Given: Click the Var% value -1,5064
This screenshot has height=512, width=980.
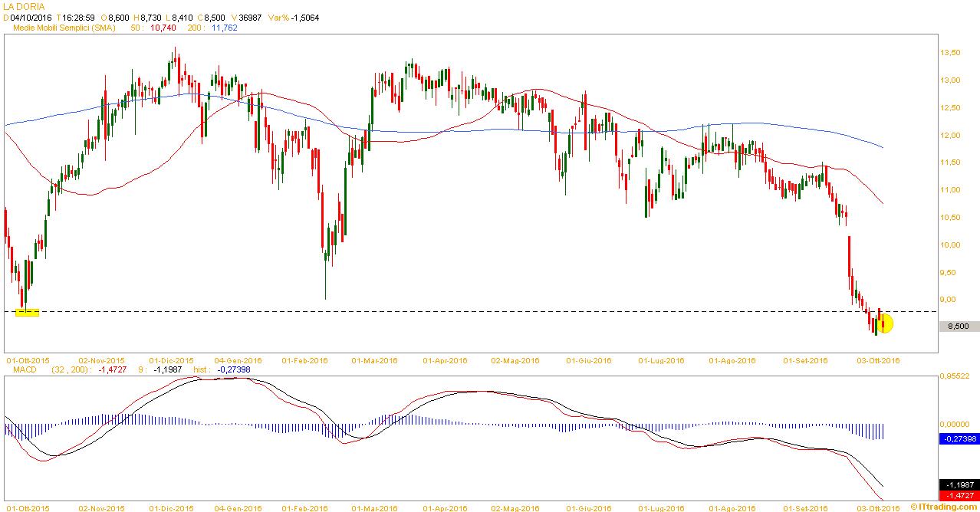Looking at the screenshot, I should click(305, 17).
